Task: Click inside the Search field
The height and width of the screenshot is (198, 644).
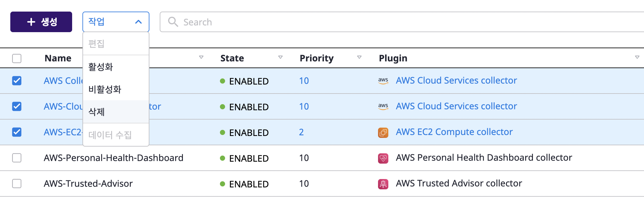Action: (402, 22)
